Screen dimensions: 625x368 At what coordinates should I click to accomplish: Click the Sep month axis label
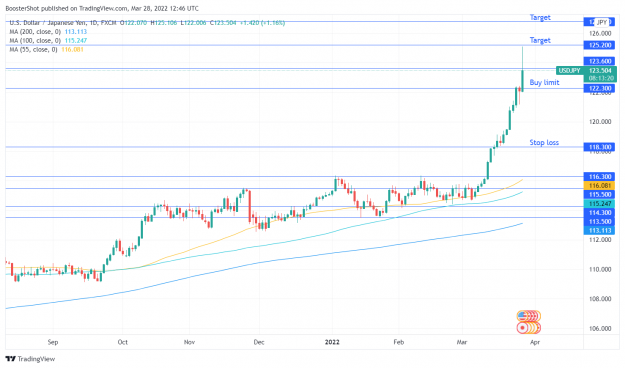53,342
